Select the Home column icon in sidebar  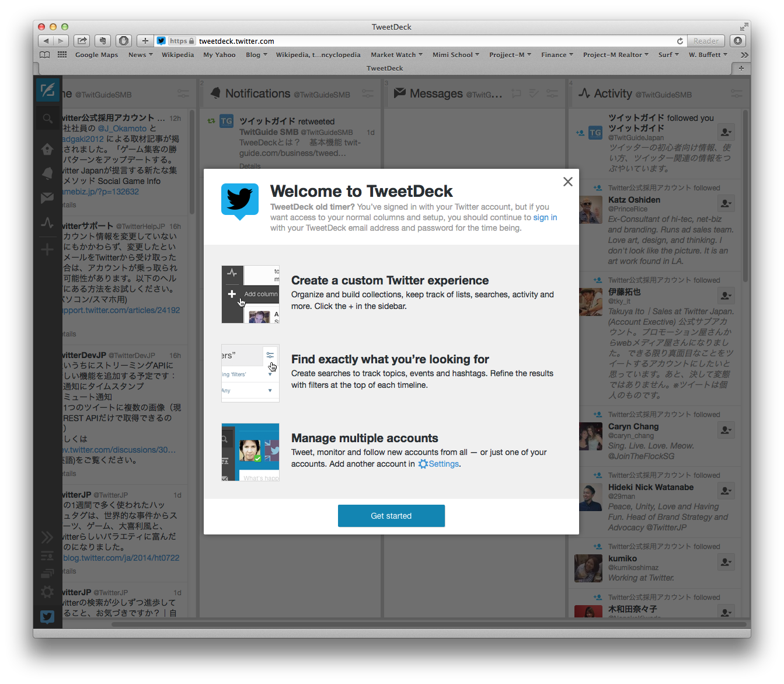47,150
